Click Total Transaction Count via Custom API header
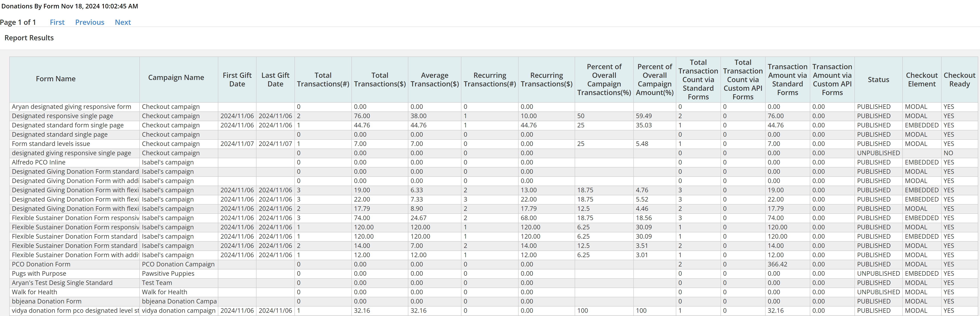Image resolution: width=980 pixels, height=316 pixels. pos(743,79)
